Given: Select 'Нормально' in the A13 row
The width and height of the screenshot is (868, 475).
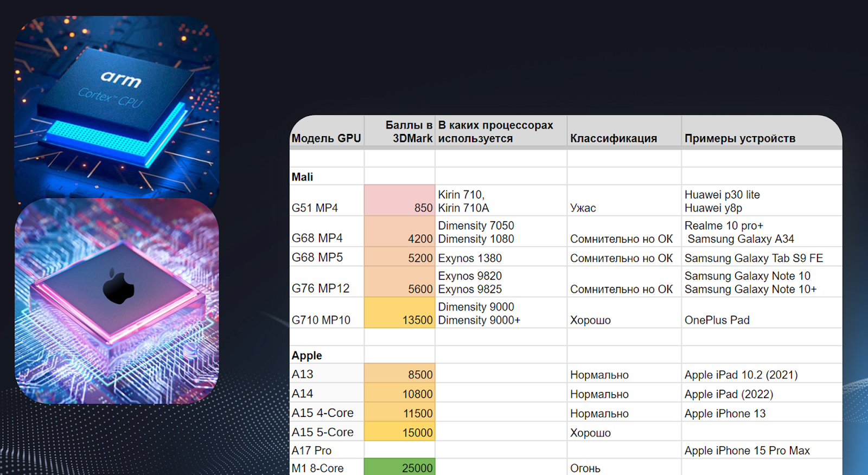Looking at the screenshot, I should [x=624, y=373].
